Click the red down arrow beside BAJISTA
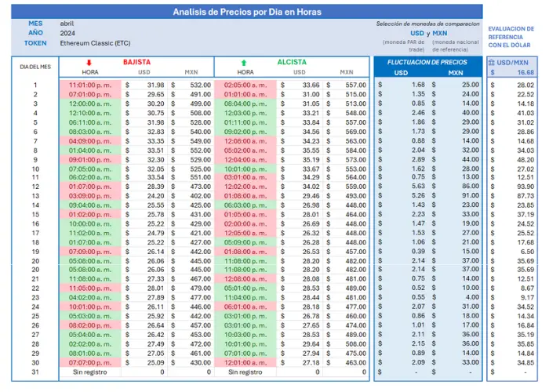This screenshot has width=549, height=392. 89,63
